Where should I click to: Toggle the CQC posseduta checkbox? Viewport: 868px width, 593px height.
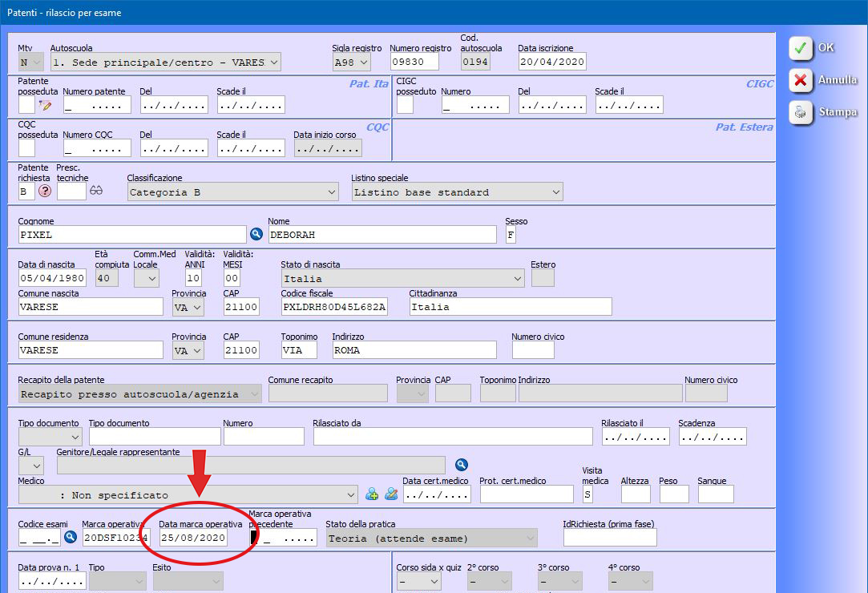tap(26, 148)
